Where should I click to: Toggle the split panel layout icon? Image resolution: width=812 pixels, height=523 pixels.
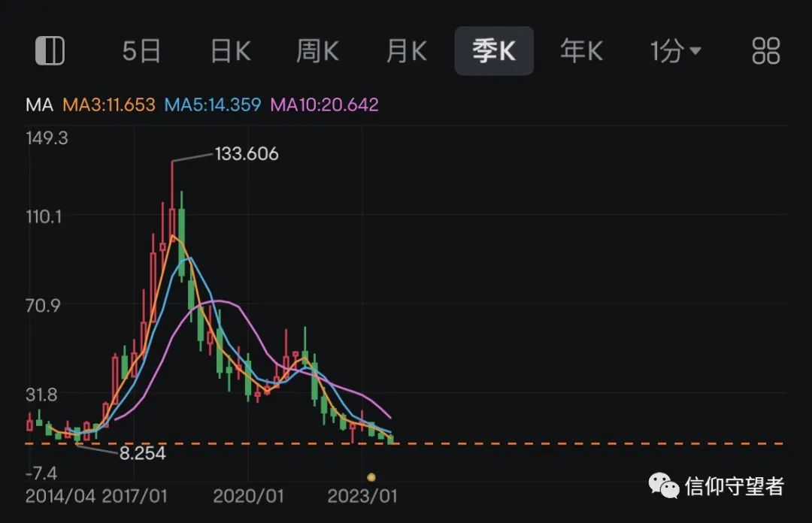[50, 51]
